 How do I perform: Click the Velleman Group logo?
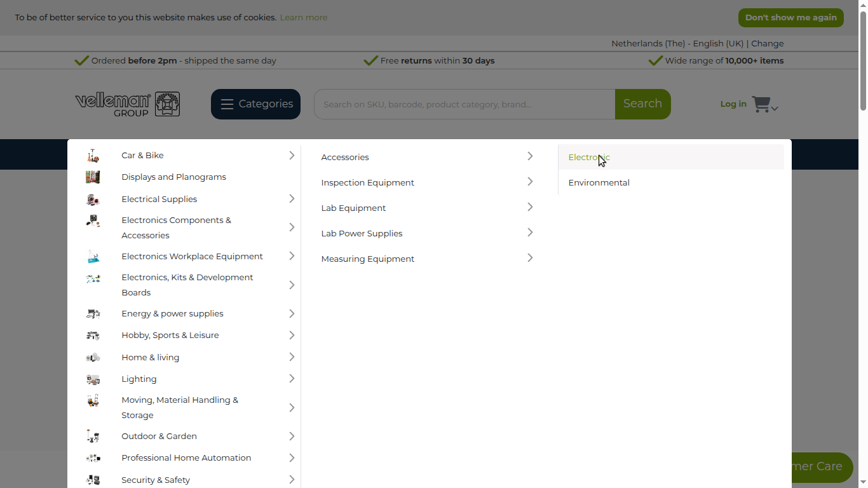pyautogui.click(x=127, y=104)
